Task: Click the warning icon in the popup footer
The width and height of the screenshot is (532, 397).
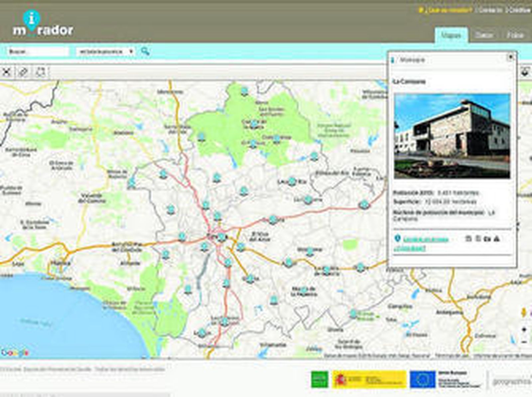Action: coord(496,238)
